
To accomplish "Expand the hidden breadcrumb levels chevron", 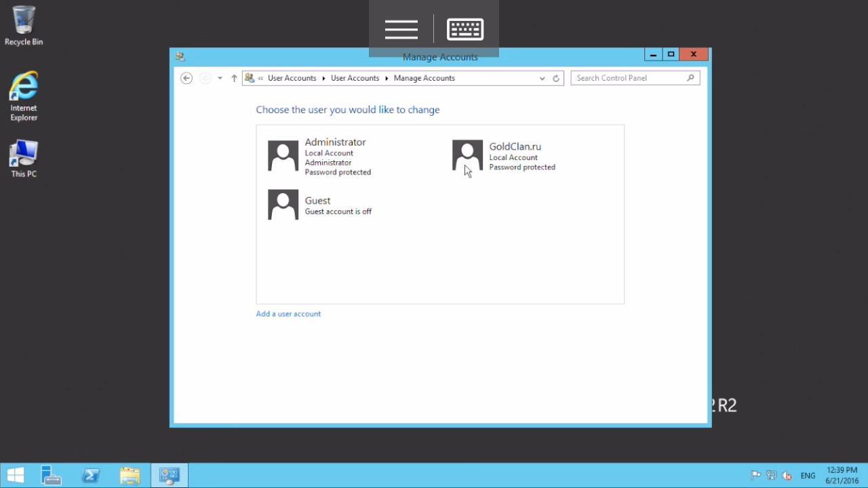I will coord(260,78).
